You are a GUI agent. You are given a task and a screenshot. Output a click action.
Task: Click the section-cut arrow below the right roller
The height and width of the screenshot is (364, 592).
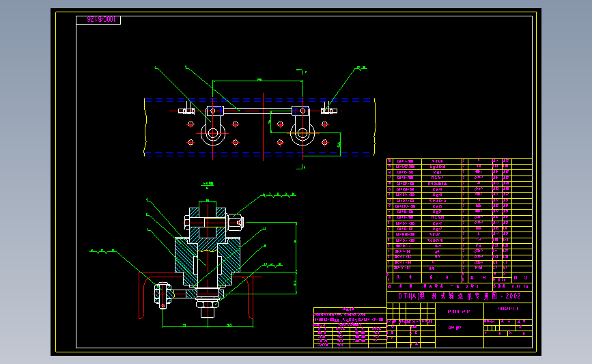tap(301, 167)
